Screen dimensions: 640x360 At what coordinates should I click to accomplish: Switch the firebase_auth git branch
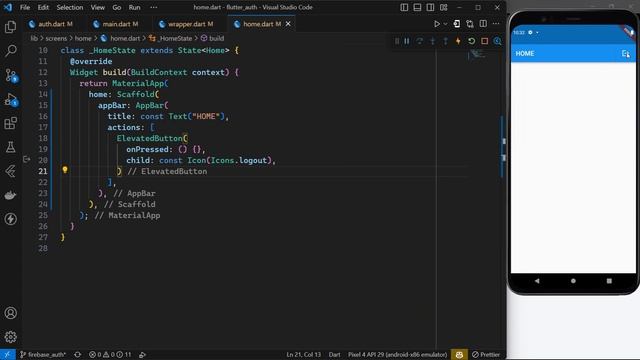43,354
